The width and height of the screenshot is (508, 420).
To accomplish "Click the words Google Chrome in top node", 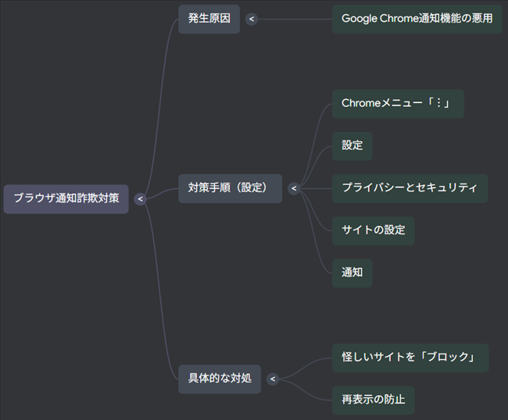I will [378, 20].
